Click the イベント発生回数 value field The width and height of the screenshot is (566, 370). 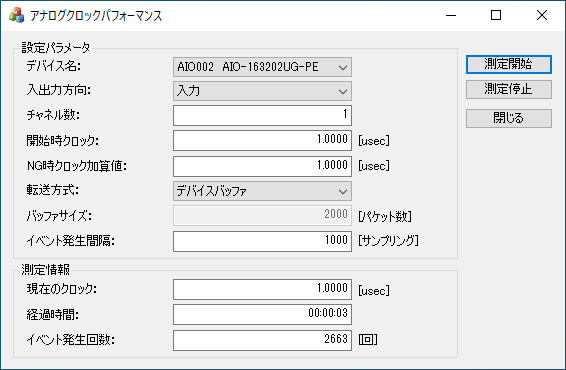point(262,340)
